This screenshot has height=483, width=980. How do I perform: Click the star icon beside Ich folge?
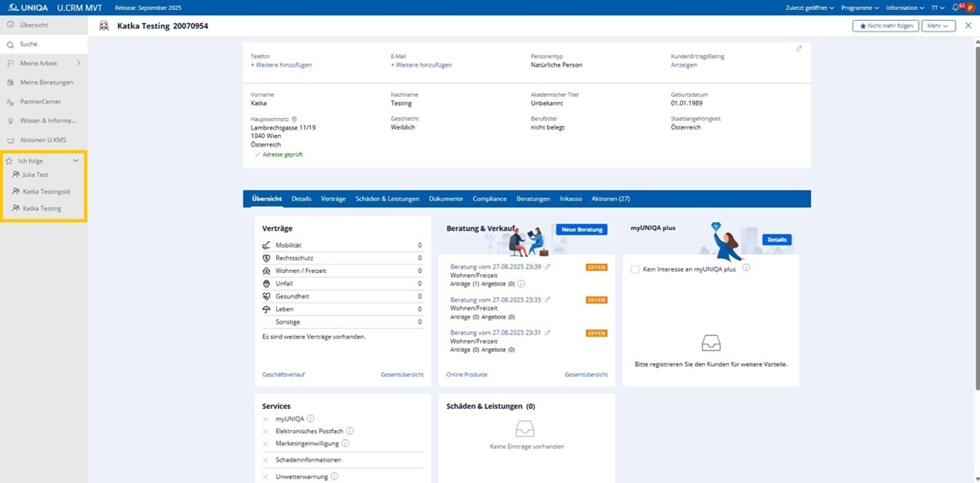coord(9,160)
